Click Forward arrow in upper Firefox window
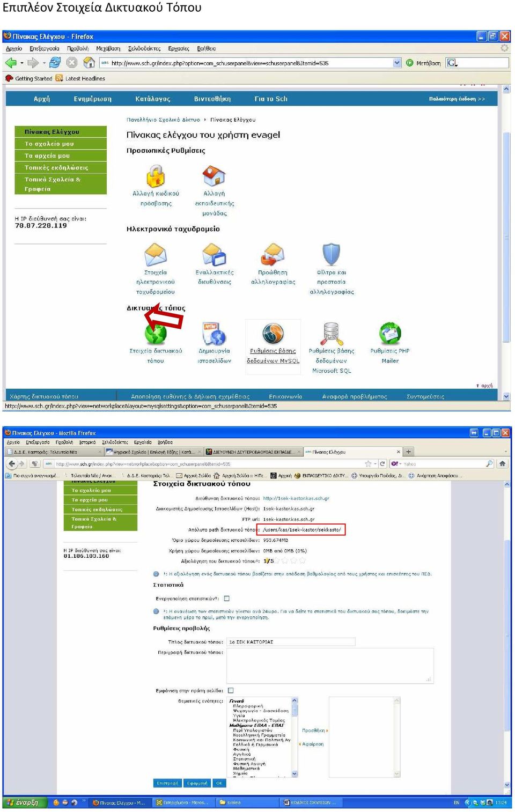This screenshot has height=812, width=515. 33,63
